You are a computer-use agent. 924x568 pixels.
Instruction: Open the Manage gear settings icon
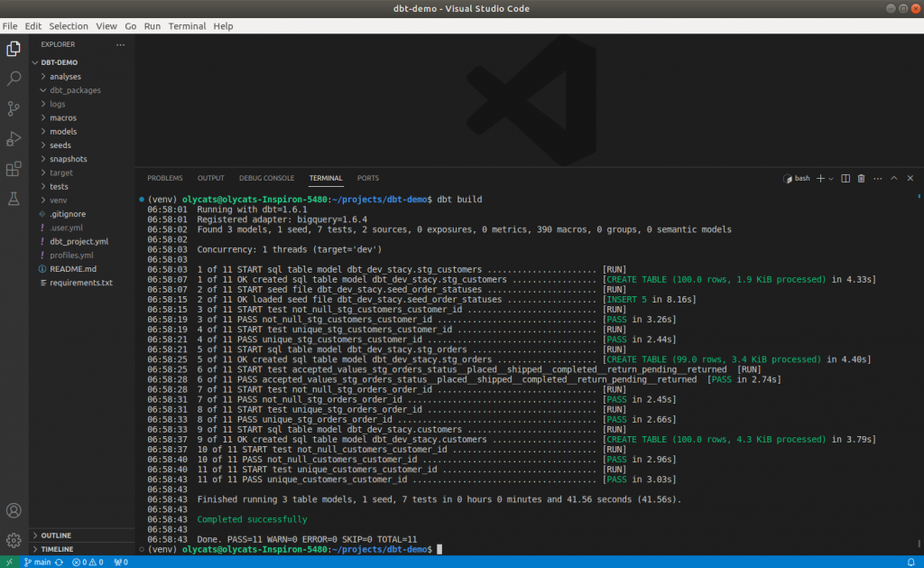tap(14, 540)
